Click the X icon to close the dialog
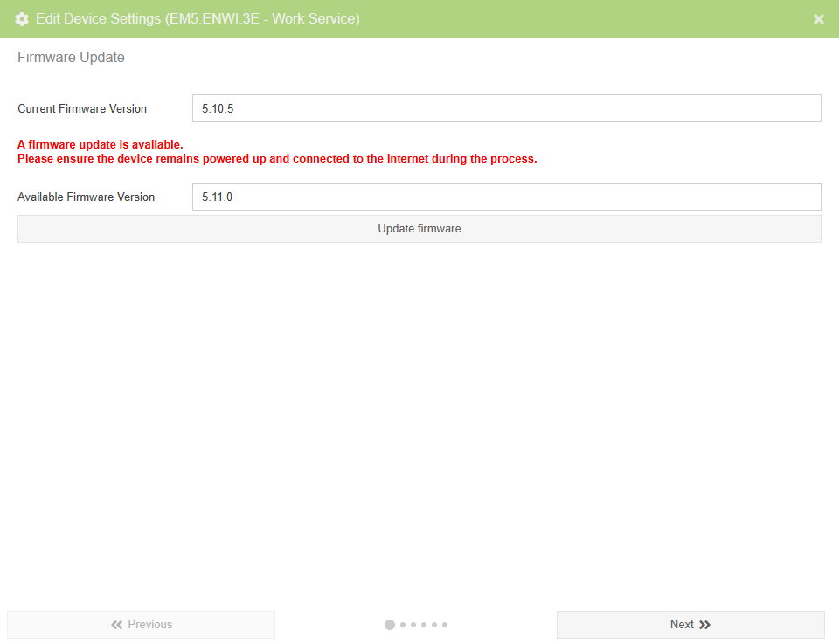This screenshot has width=839, height=644. click(818, 18)
